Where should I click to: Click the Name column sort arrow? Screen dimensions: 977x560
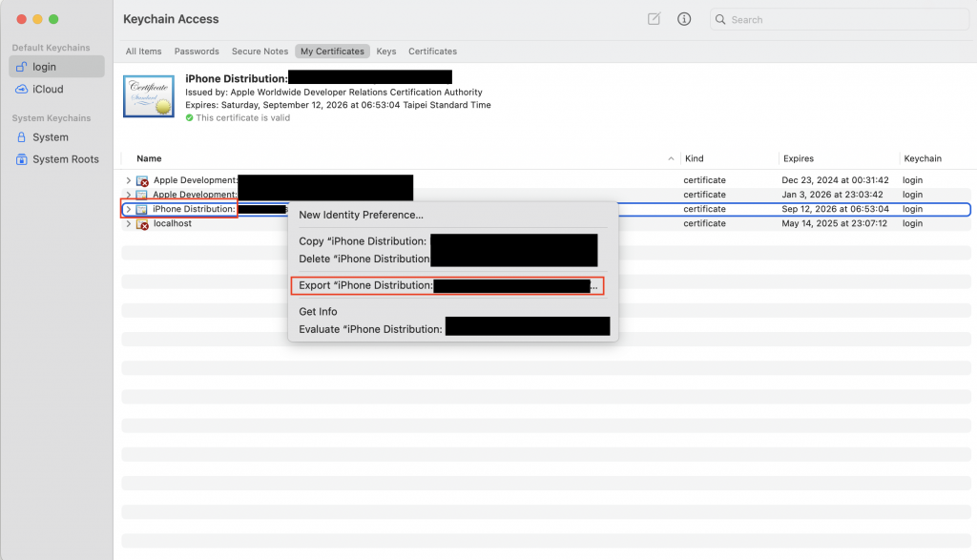[671, 159]
